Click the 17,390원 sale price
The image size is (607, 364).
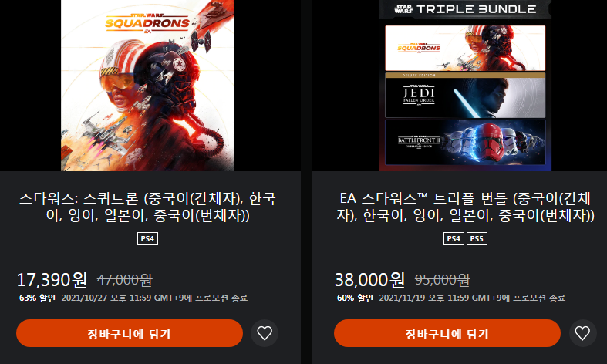pos(52,280)
